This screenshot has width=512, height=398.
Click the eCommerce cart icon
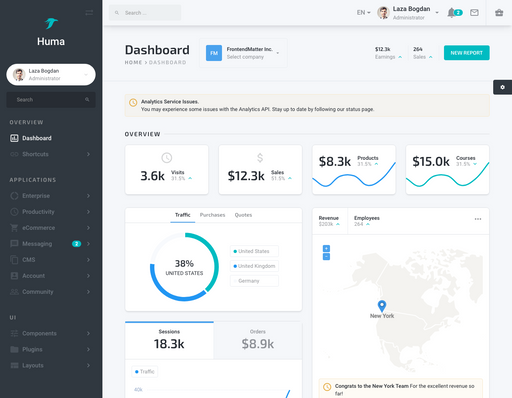pos(14,228)
